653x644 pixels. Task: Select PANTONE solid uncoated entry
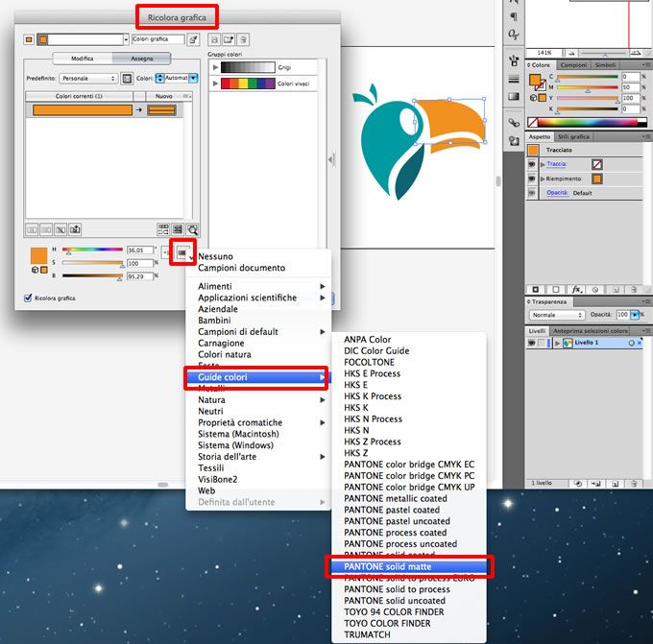395,601
